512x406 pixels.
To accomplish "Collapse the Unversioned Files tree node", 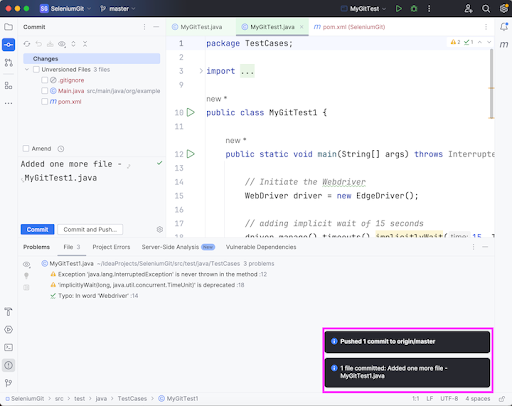I will [x=27, y=69].
